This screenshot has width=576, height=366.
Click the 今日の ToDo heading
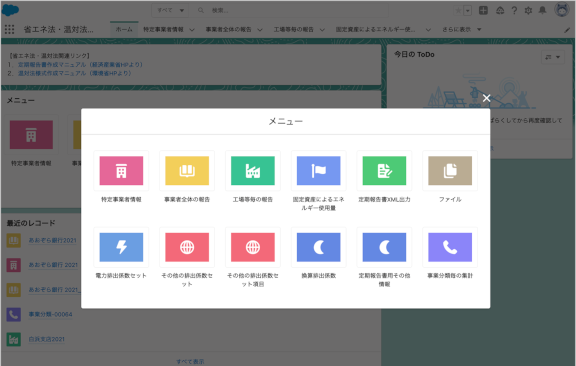point(414,54)
